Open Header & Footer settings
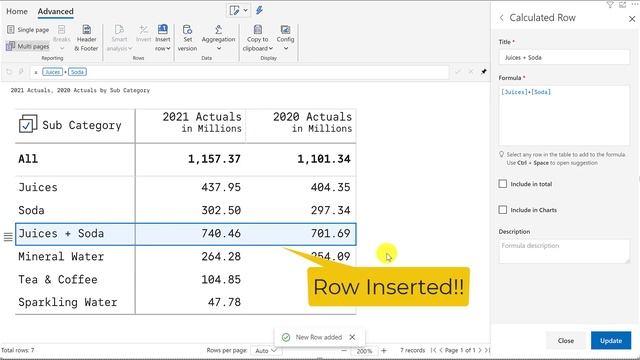This screenshot has width=640, height=360. 86,38
